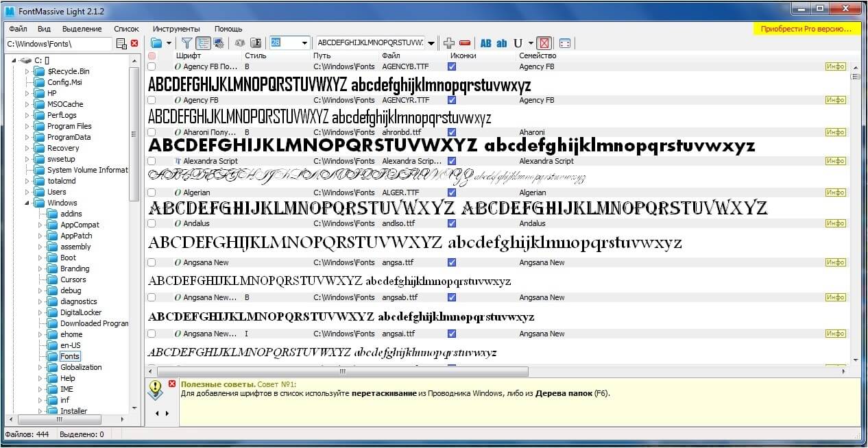Click Инфо button for Aharoni row

835,132
